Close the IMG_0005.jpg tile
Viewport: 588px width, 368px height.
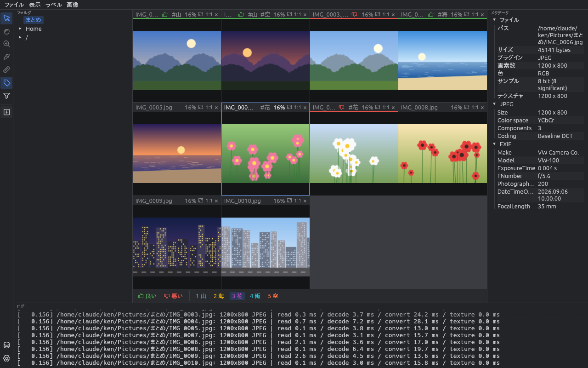[216, 107]
